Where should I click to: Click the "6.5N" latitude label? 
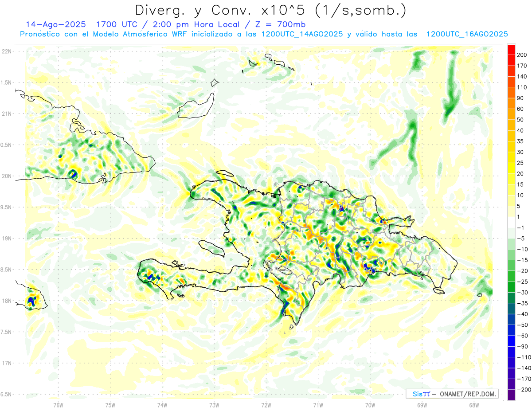pos(6,394)
